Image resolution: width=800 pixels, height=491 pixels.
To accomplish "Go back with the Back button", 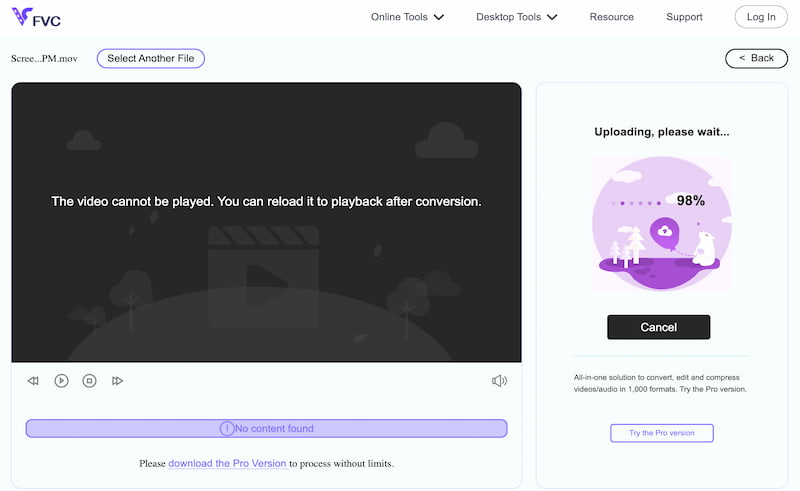I will 756,58.
